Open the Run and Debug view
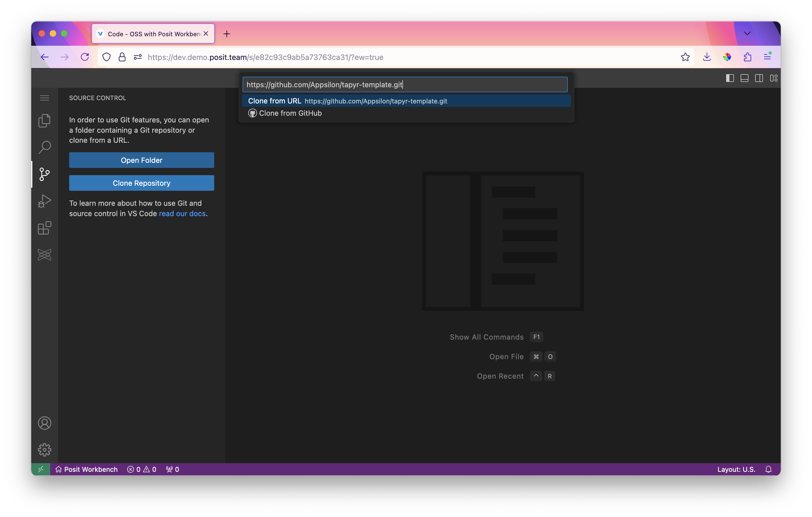812x517 pixels. [45, 201]
